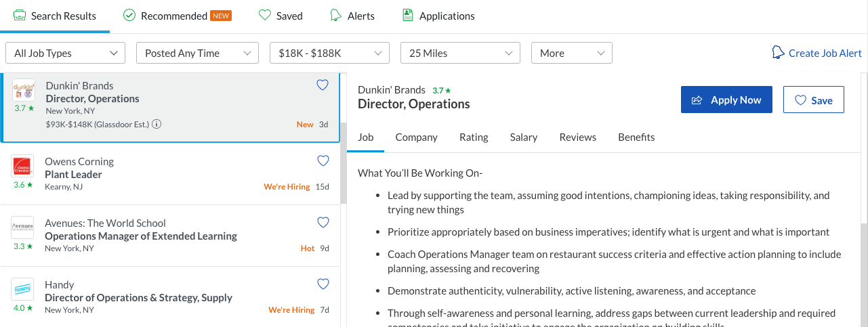868x327 pixels.
Task: Click the Recommended checkmark circle icon
Action: (129, 16)
